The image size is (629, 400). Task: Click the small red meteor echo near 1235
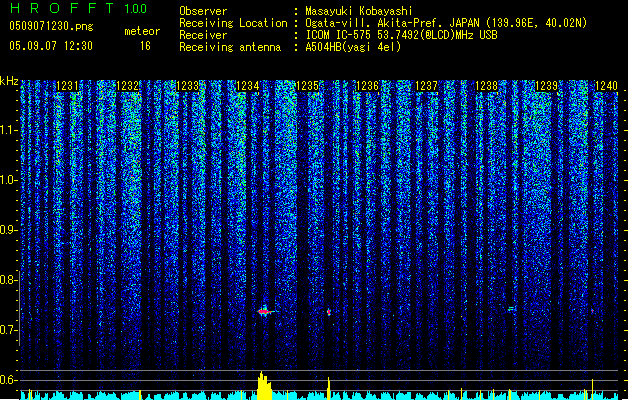coord(329,312)
